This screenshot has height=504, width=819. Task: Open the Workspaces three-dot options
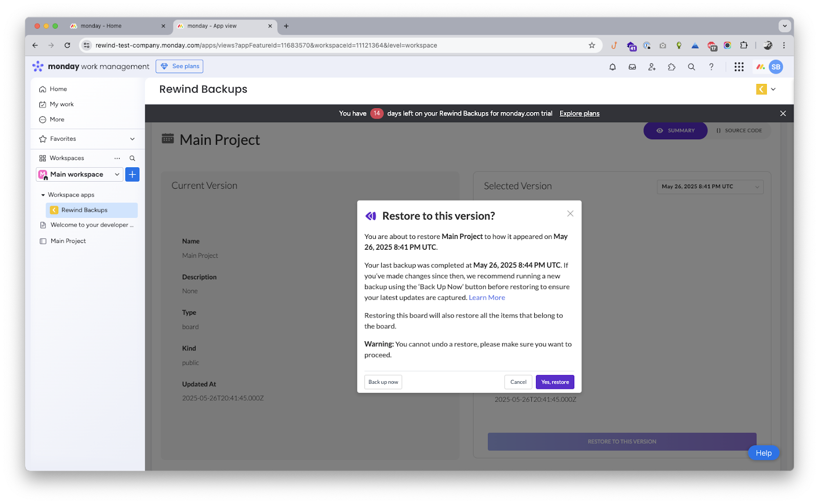coord(117,158)
